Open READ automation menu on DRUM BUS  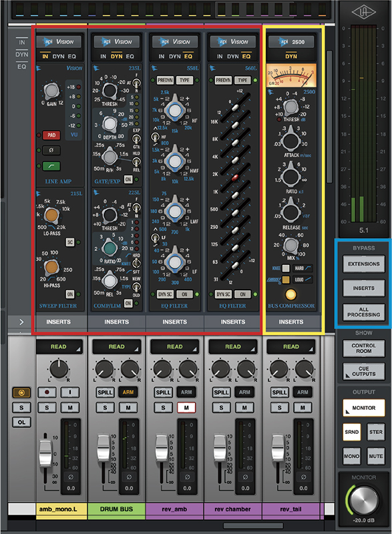coord(117,346)
